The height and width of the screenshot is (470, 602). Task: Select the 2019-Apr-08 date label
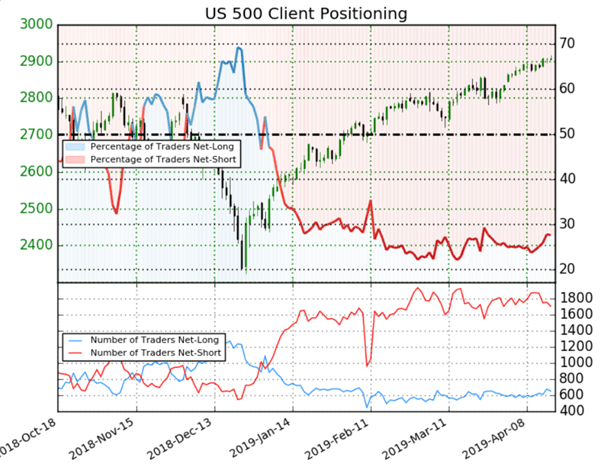(x=494, y=439)
